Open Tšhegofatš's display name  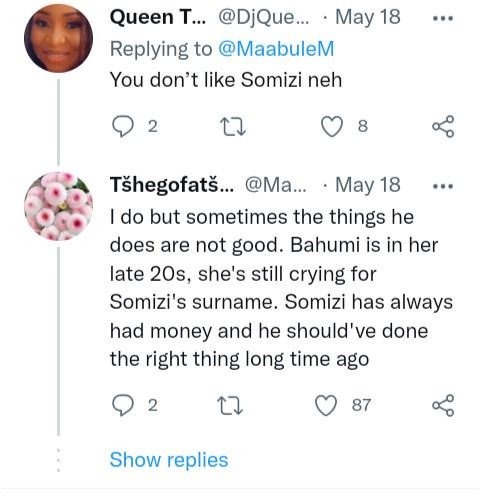pyautogui.click(x=172, y=185)
